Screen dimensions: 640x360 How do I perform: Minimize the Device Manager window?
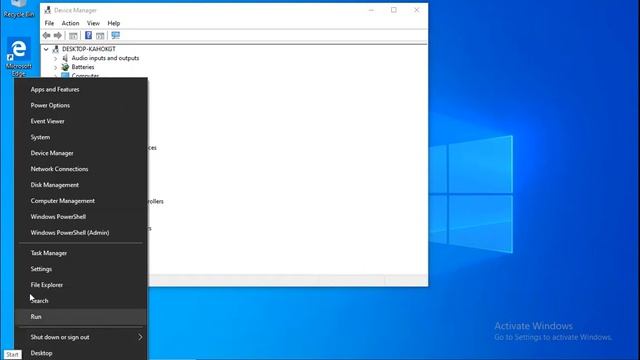tap(371, 10)
